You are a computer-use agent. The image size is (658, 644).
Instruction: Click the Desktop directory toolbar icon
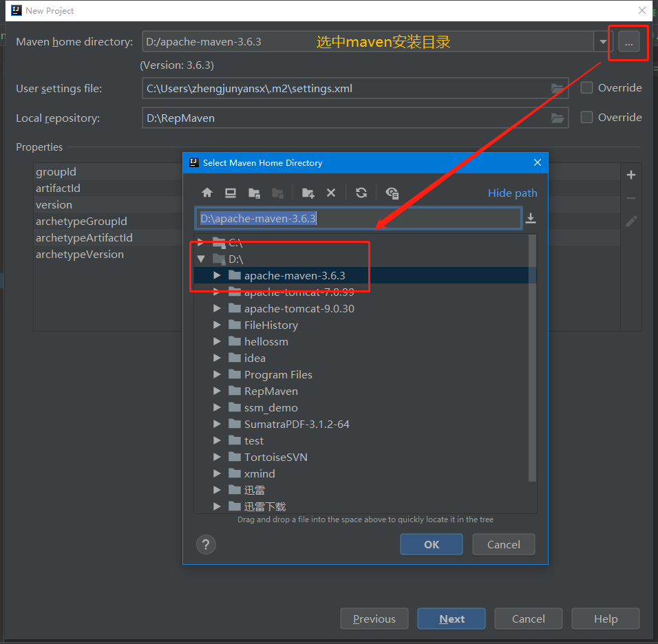[x=231, y=193]
